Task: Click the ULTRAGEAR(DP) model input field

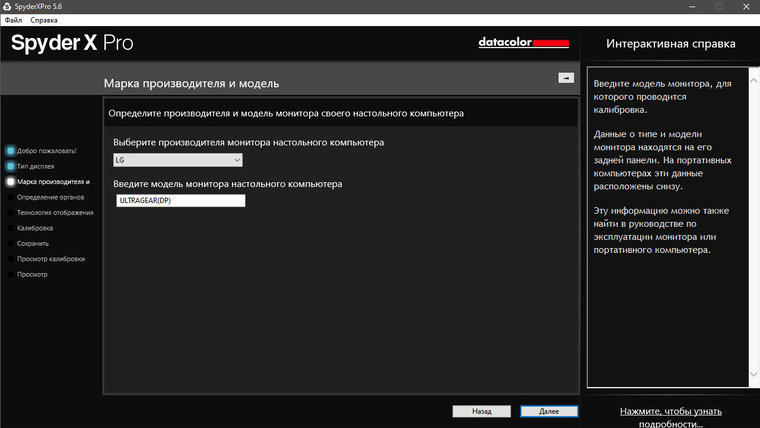Action: (x=181, y=201)
